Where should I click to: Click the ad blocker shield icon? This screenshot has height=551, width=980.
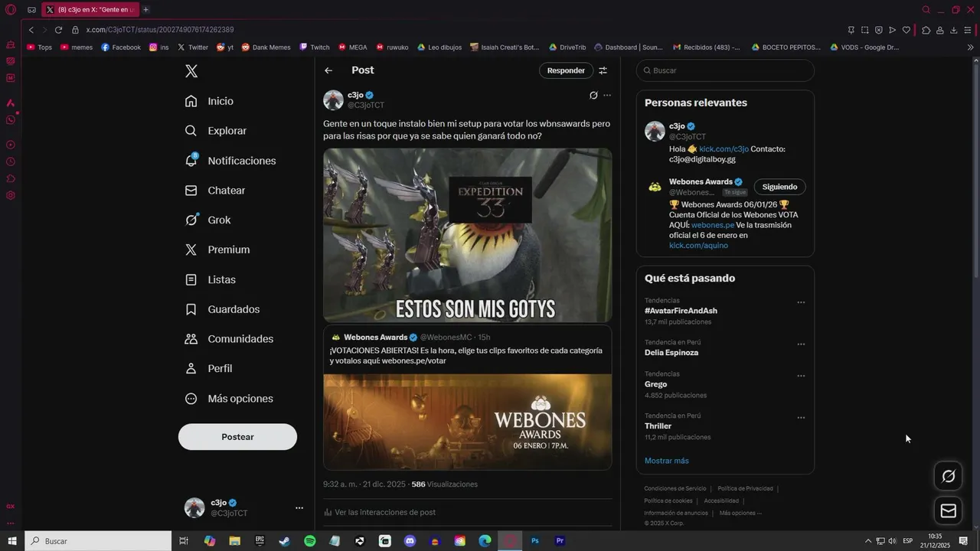tap(878, 30)
